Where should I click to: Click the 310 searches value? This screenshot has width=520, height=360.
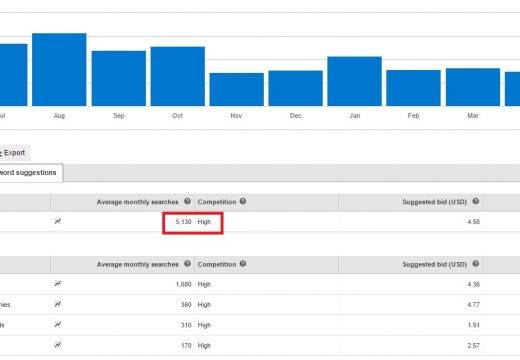[x=186, y=325]
